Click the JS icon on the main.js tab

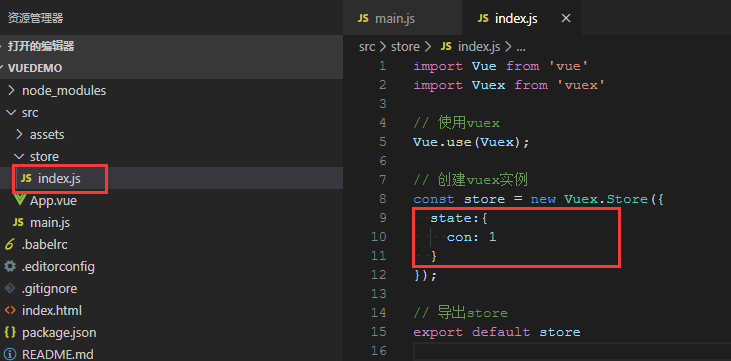click(363, 19)
